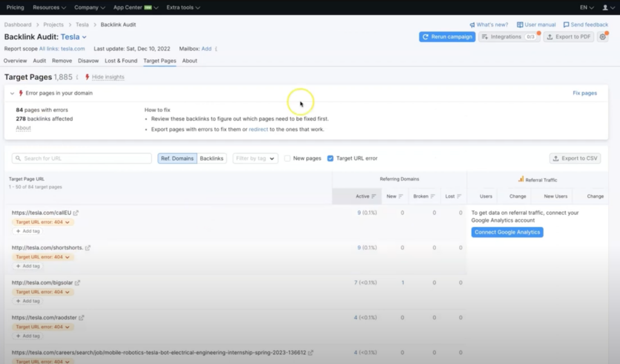620x364 pixels.
Task: Click the redirect link in How to fix
Action: click(x=258, y=129)
